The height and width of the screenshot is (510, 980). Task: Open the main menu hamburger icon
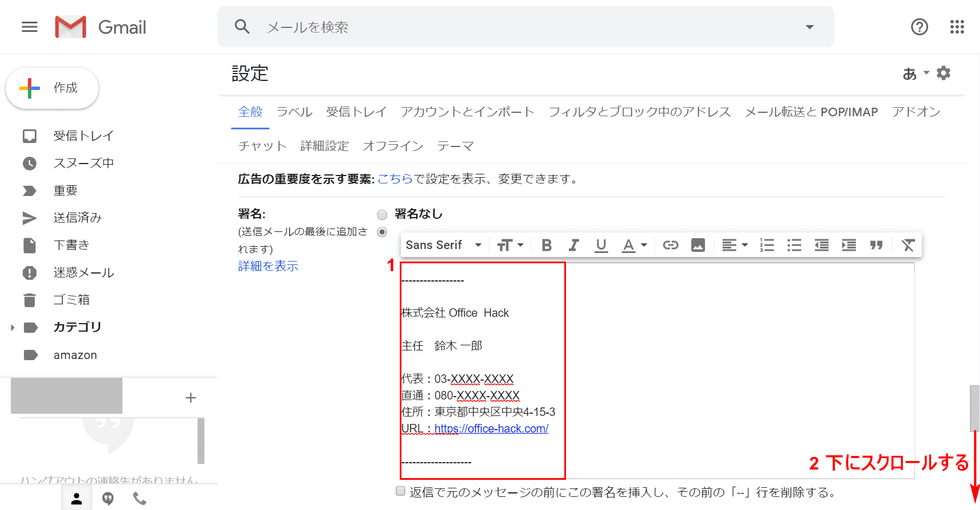pyautogui.click(x=30, y=27)
